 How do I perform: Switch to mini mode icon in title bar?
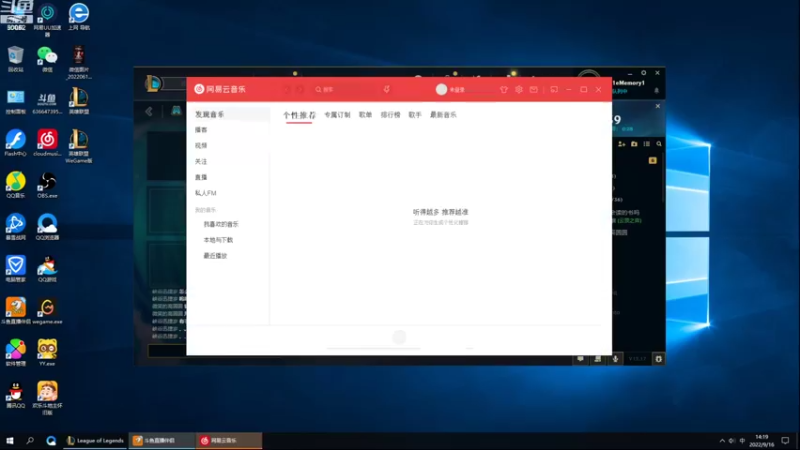coord(554,89)
